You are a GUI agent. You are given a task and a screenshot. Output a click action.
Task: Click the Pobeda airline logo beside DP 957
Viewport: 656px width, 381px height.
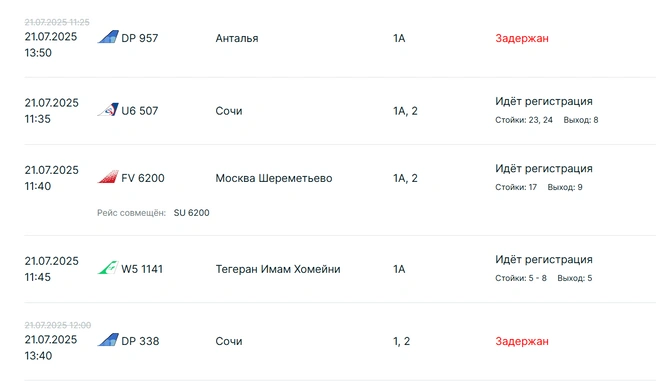tap(108, 37)
